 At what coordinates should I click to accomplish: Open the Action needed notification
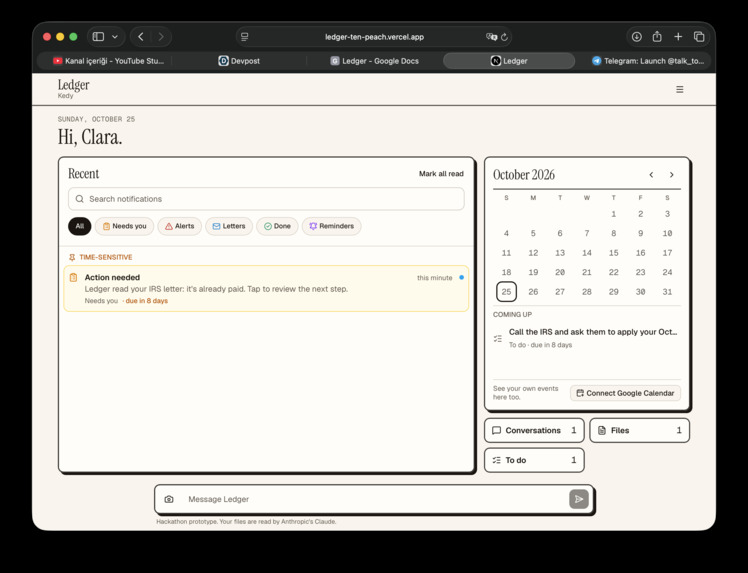266,289
